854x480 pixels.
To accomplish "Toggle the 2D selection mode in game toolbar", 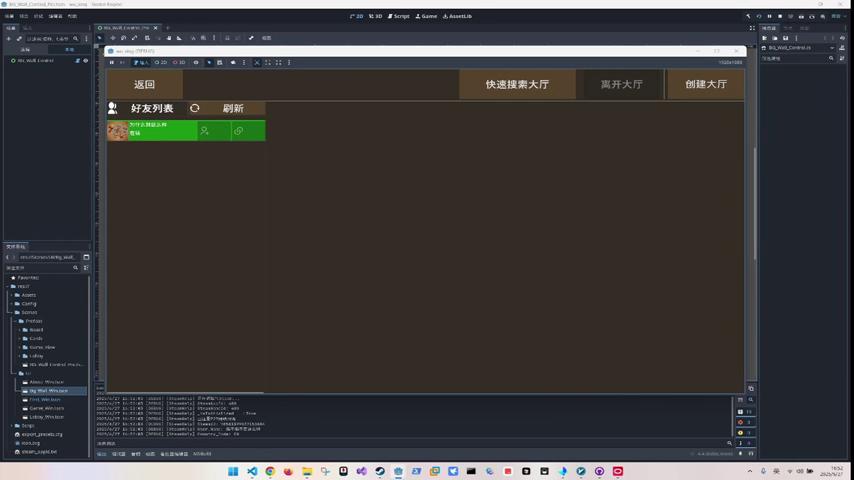I will pos(161,63).
